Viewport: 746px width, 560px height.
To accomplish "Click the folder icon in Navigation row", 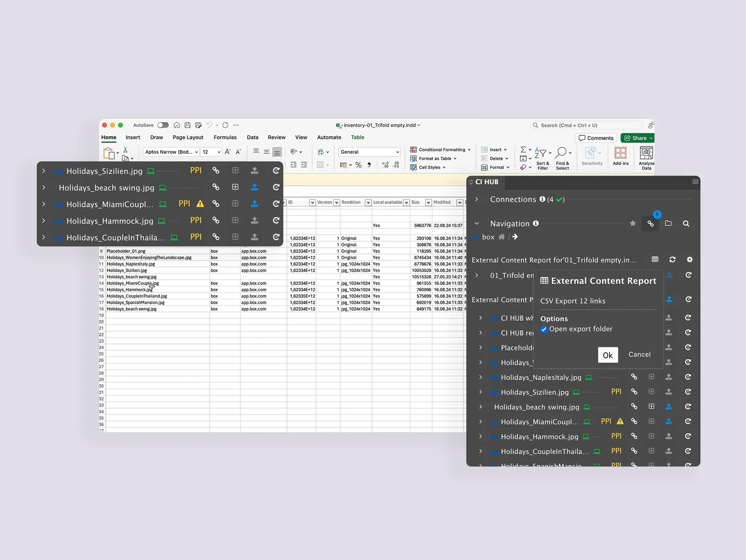I will coord(668,223).
